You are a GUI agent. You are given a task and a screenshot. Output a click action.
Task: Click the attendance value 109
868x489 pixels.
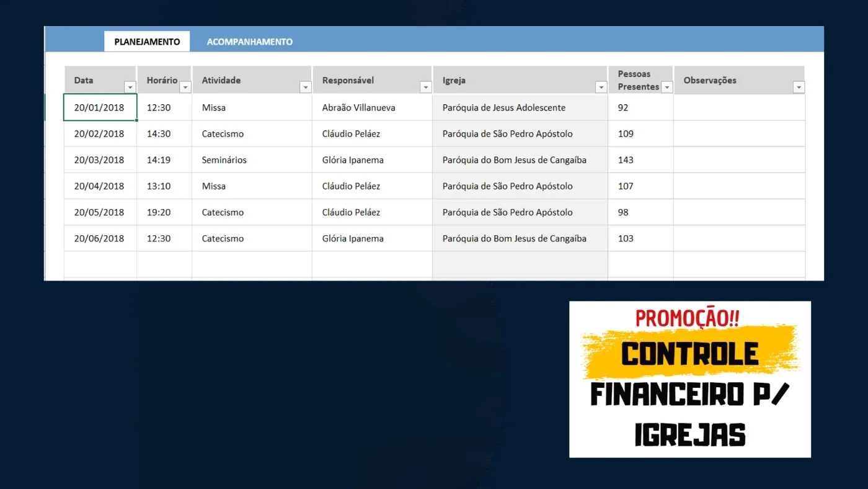pyautogui.click(x=640, y=133)
